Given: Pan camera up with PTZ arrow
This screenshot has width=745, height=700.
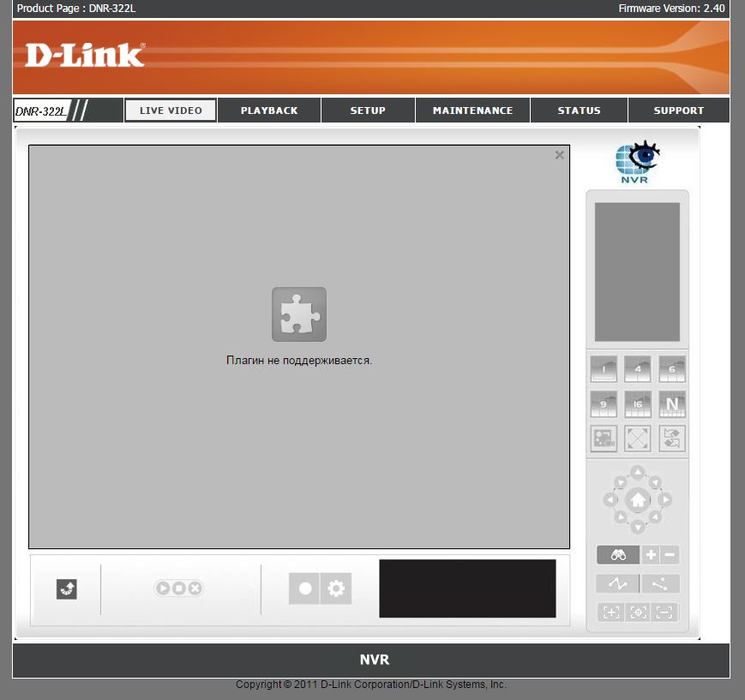Looking at the screenshot, I should tap(638, 472).
